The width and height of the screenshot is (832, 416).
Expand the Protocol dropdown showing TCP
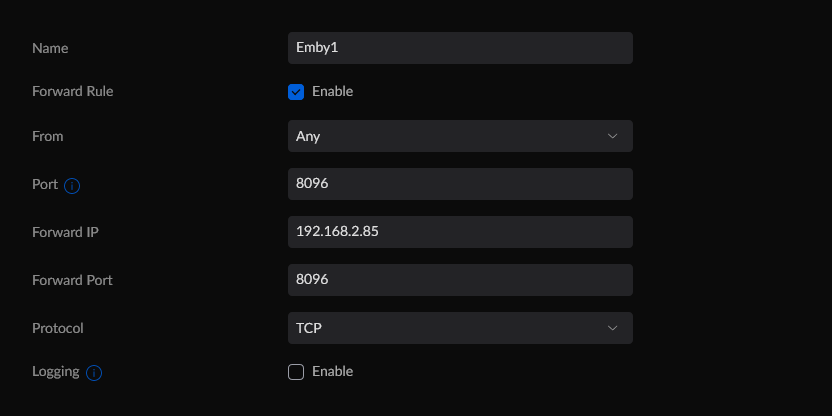pyautogui.click(x=459, y=328)
